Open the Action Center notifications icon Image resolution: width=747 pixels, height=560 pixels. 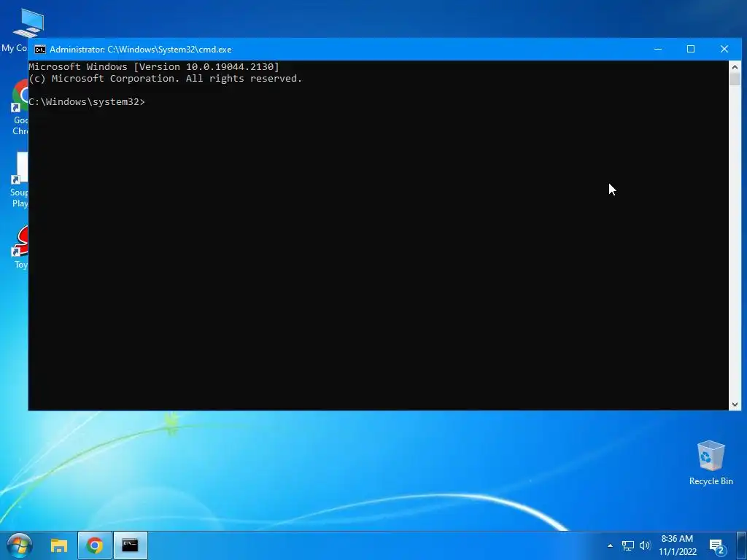coord(718,547)
